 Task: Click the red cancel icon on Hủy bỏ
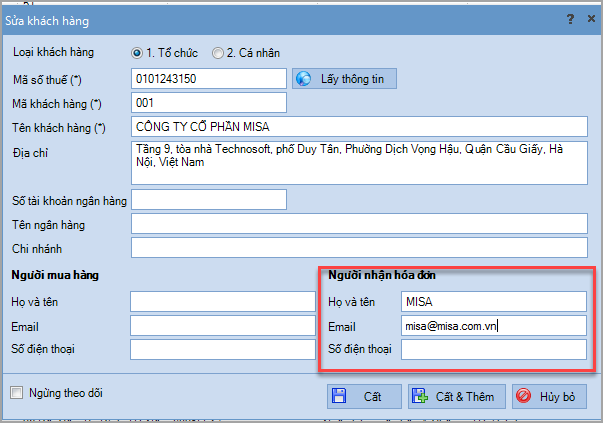coord(523,396)
